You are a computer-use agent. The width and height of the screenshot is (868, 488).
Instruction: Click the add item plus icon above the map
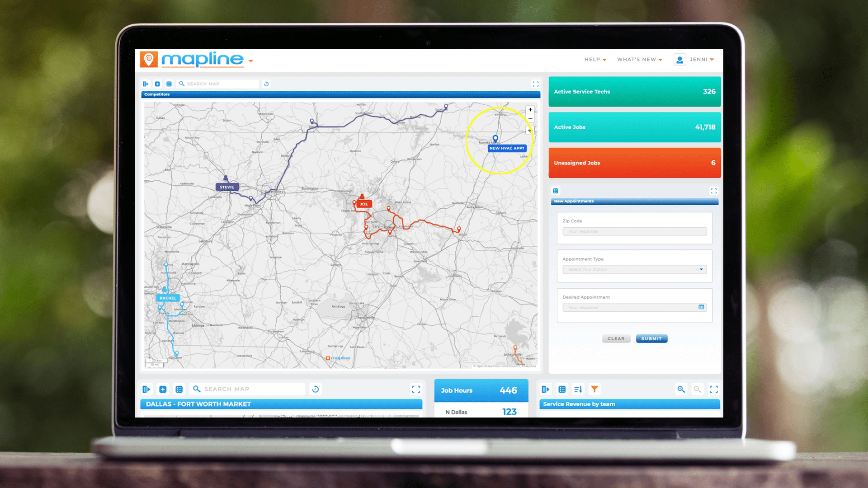coord(157,84)
